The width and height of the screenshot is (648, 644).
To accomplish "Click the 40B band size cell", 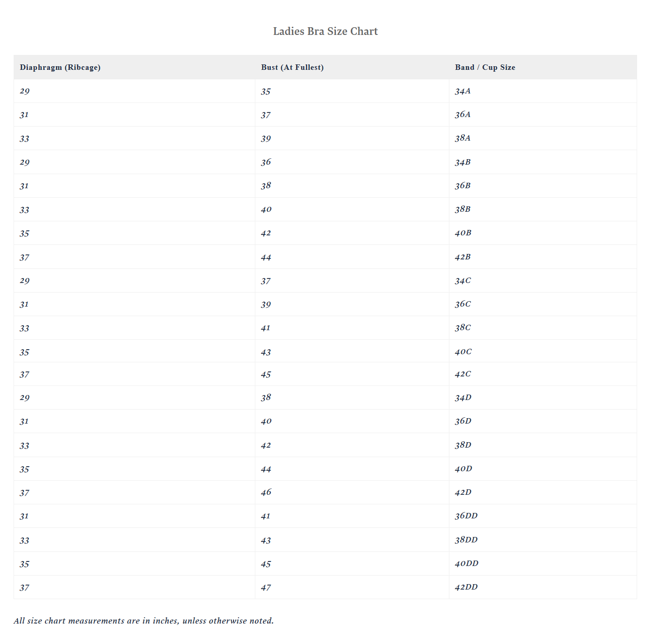I will click(543, 233).
